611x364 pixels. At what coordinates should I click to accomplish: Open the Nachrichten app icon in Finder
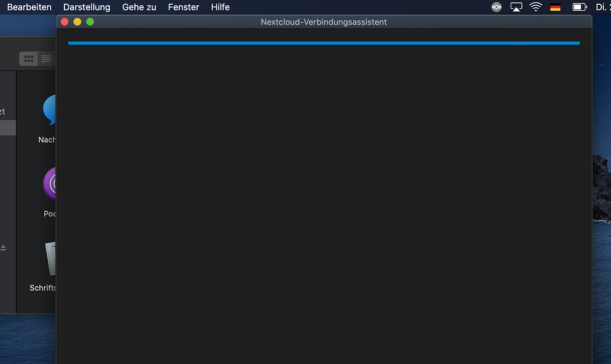pyautogui.click(x=50, y=110)
